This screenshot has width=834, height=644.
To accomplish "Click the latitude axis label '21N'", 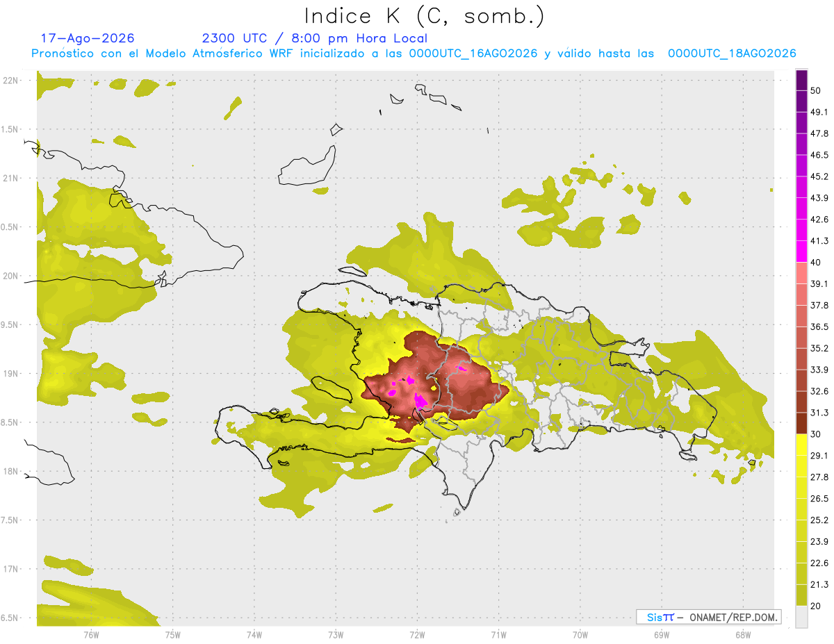I will pos(10,178).
